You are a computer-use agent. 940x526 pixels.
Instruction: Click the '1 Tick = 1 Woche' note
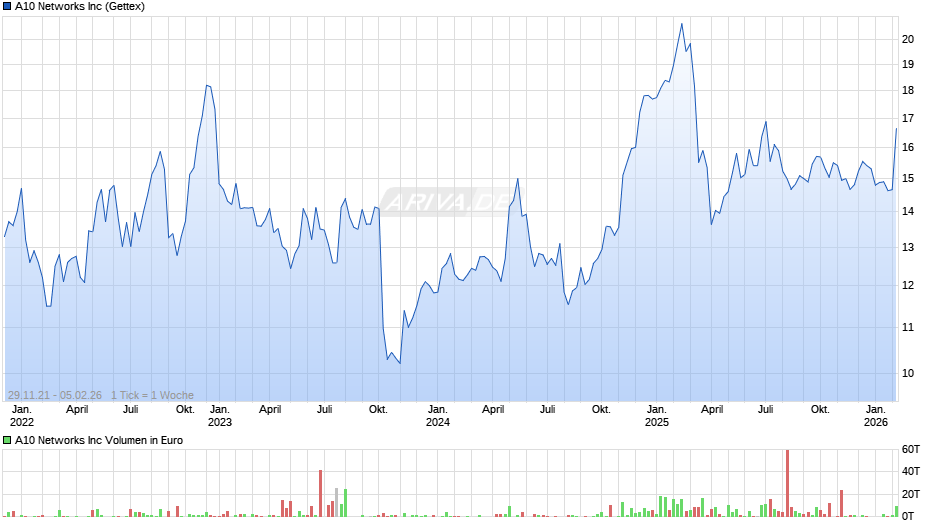[152, 395]
